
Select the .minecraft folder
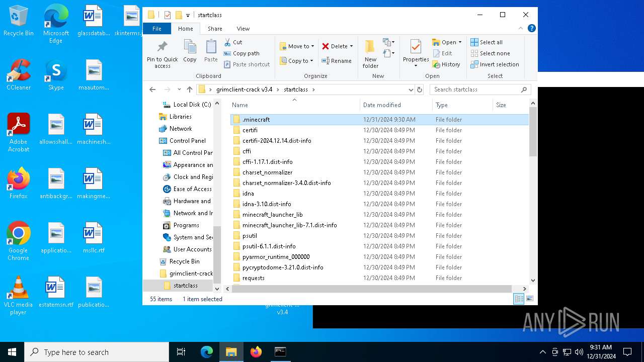379,120
